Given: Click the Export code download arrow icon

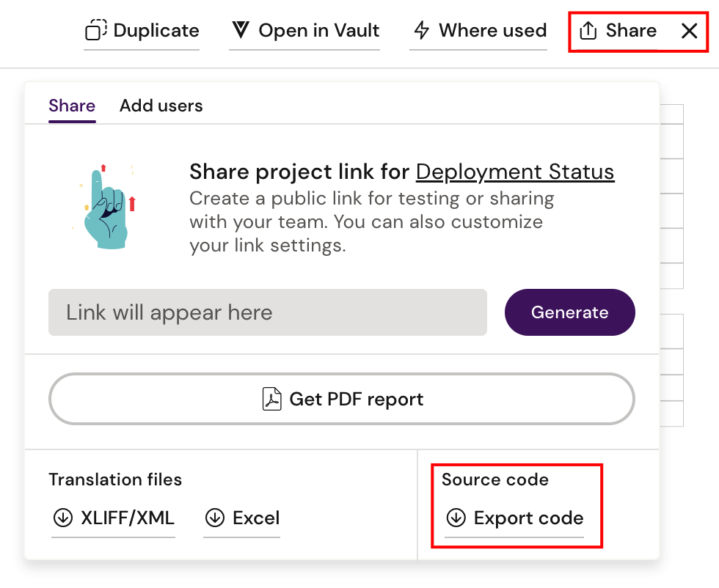Looking at the screenshot, I should (x=456, y=518).
